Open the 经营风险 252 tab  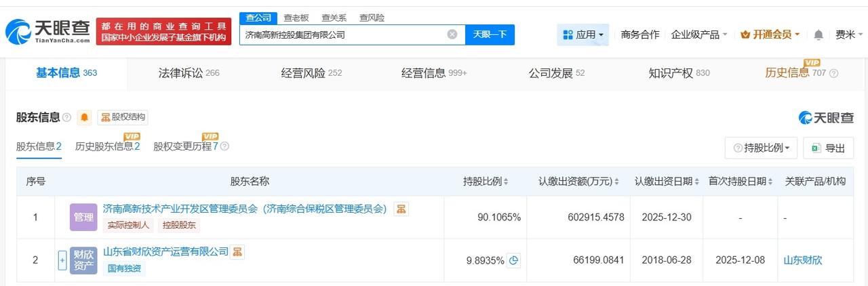coord(311,73)
